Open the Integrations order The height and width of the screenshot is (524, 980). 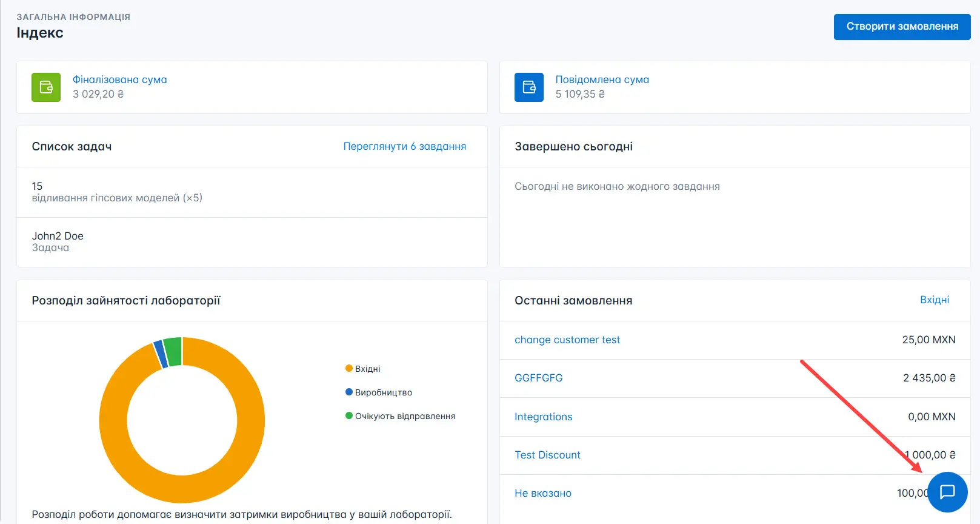point(543,417)
